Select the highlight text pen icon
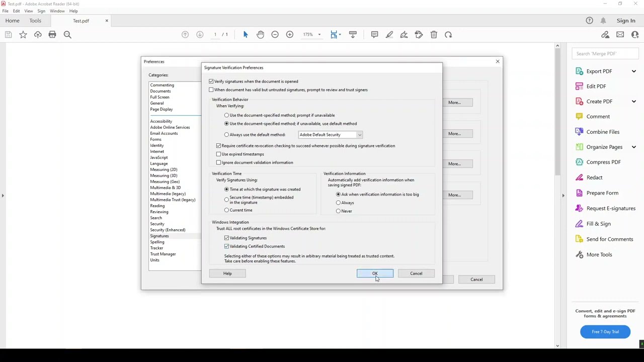 pyautogui.click(x=389, y=35)
